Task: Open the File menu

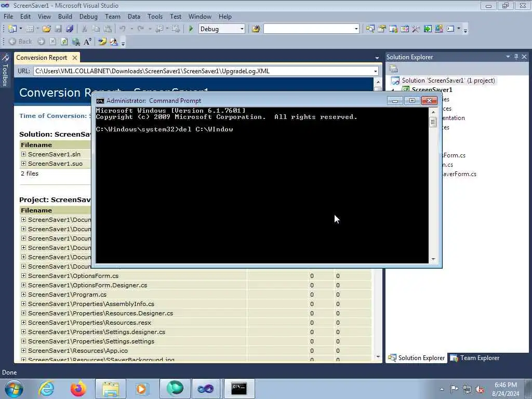Action: (8, 17)
